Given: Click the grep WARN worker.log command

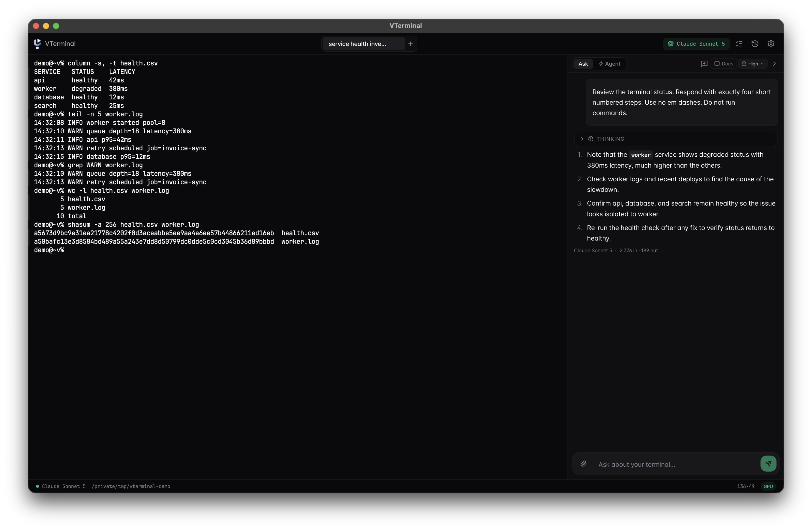Looking at the screenshot, I should (88, 165).
